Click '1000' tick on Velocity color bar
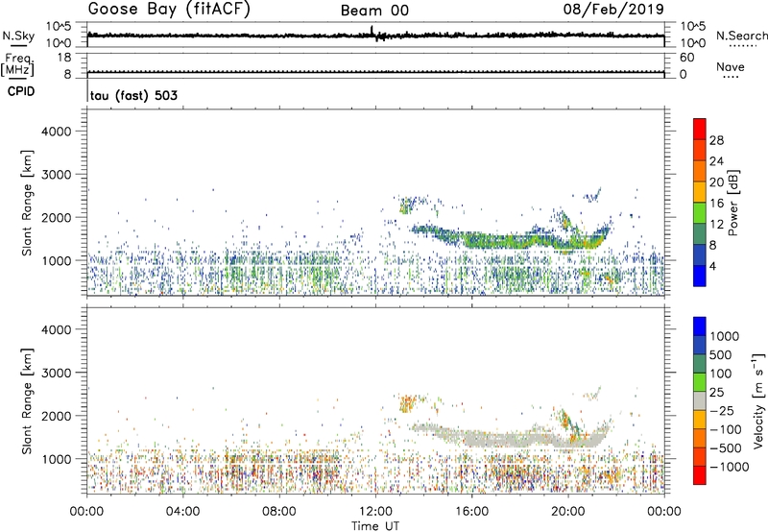This screenshot has height=532, width=768. [725, 336]
